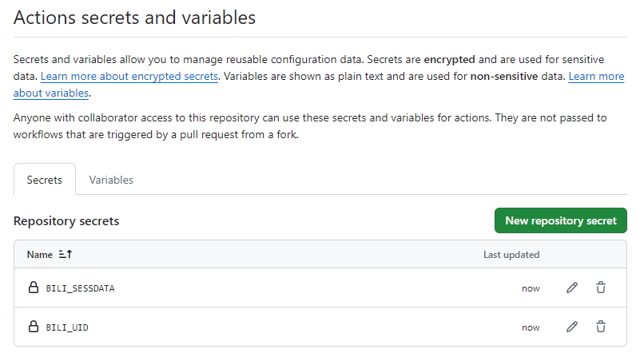
Task: Click the Repository secrets heading
Action: 66,220
